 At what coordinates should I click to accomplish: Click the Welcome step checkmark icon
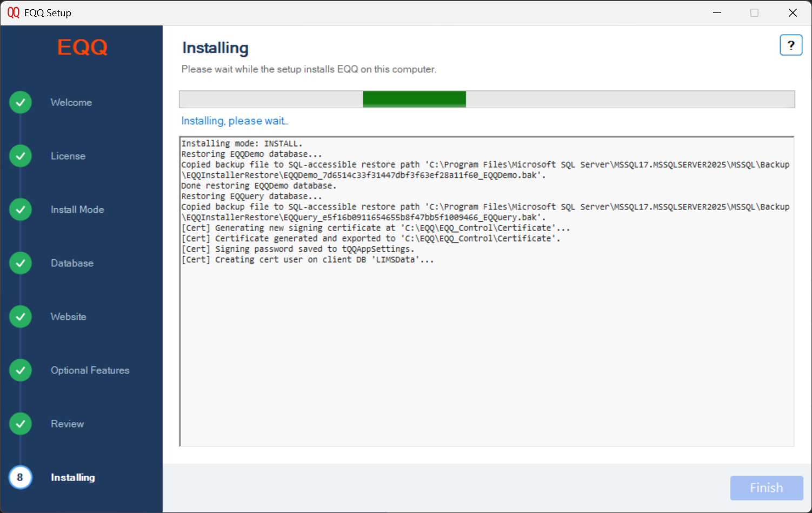click(x=20, y=102)
